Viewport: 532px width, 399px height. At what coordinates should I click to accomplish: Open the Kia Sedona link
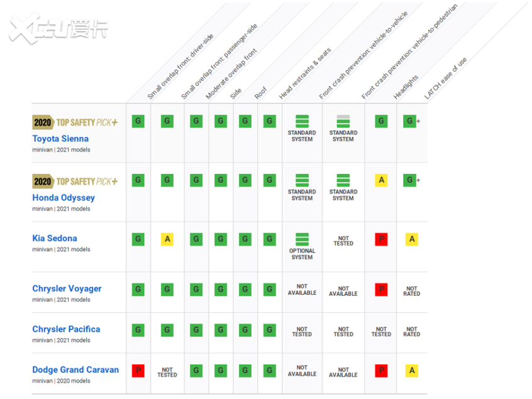click(x=55, y=238)
